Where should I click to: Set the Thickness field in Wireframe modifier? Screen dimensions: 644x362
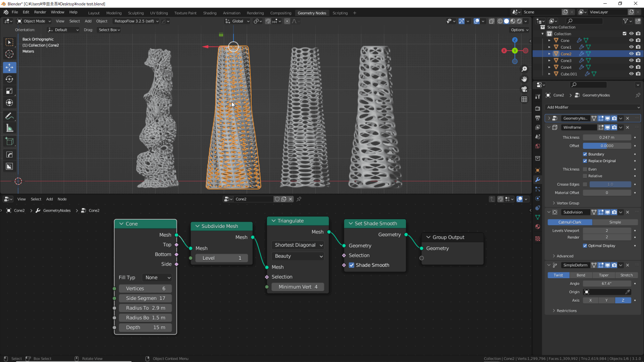pyautogui.click(x=607, y=137)
